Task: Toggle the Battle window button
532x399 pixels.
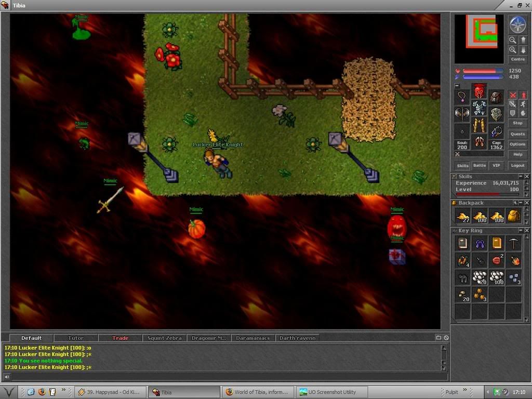Action: (x=480, y=166)
